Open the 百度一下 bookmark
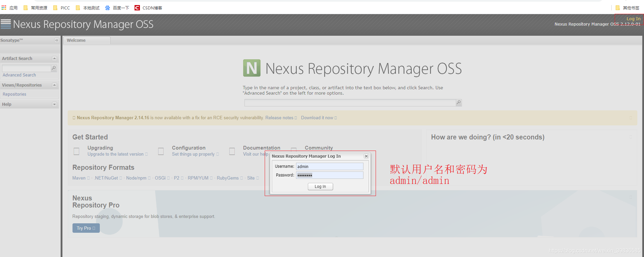This screenshot has height=257, width=644. [117, 8]
